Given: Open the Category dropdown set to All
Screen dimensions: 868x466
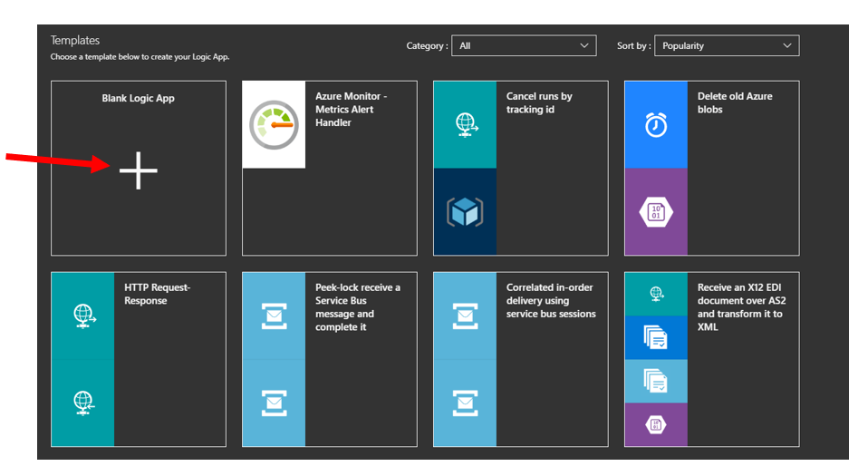Looking at the screenshot, I should [x=524, y=45].
